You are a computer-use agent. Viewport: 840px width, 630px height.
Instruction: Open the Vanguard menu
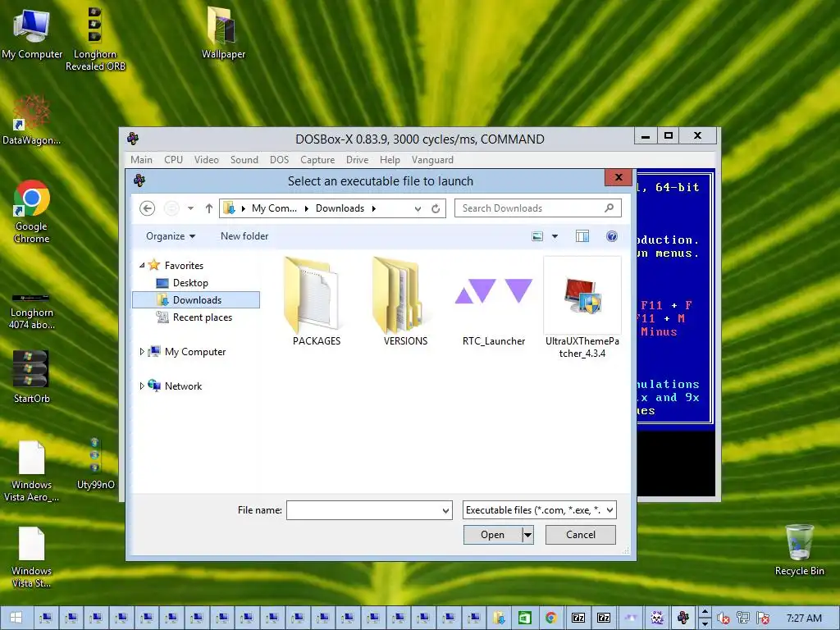click(x=432, y=160)
